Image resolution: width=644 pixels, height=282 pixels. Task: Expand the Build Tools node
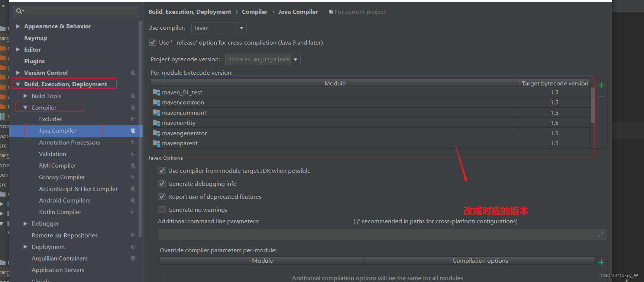pyautogui.click(x=25, y=96)
